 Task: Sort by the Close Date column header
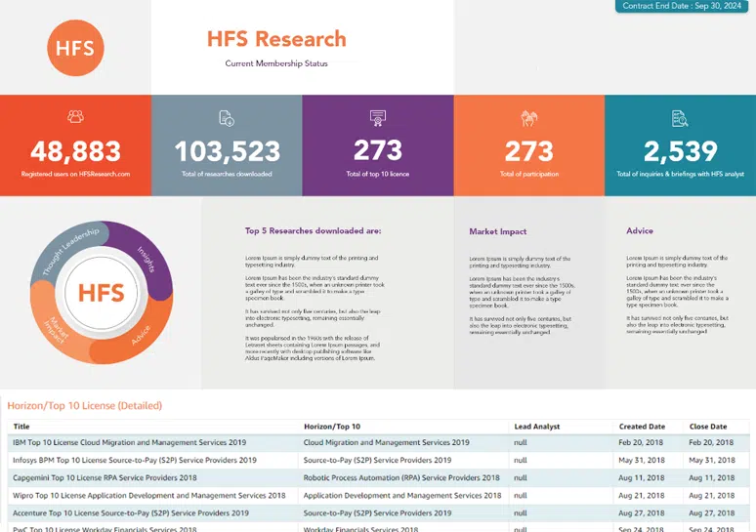click(708, 427)
